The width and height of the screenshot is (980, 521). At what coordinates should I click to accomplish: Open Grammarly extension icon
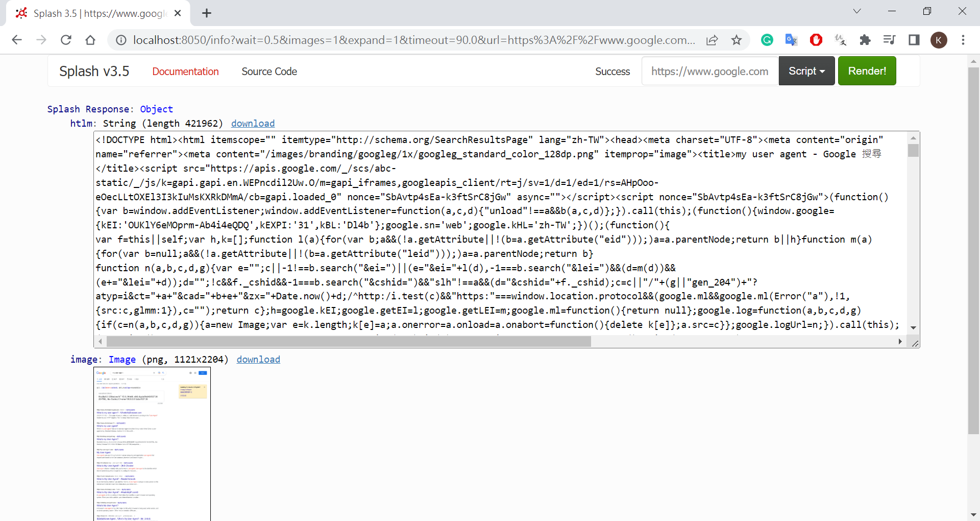coord(767,40)
